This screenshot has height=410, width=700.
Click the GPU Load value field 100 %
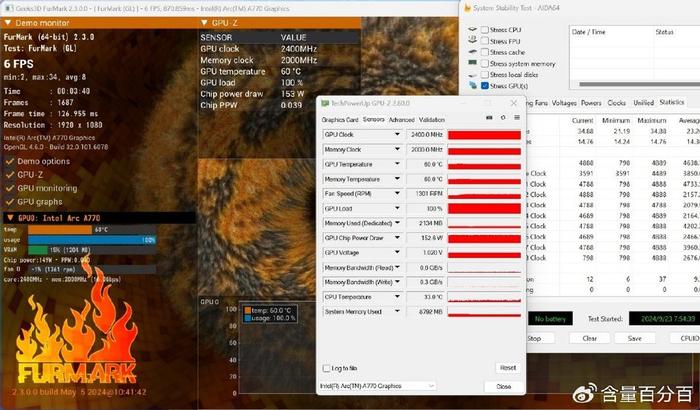click(425, 209)
